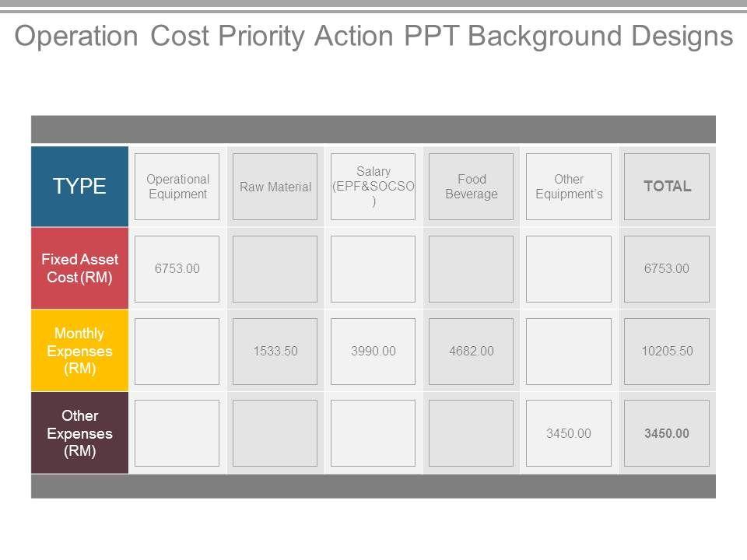Viewport: 747px width, 560px height.
Task: Select the red Fixed Asset Cost (RM) row label
Action: point(79,268)
